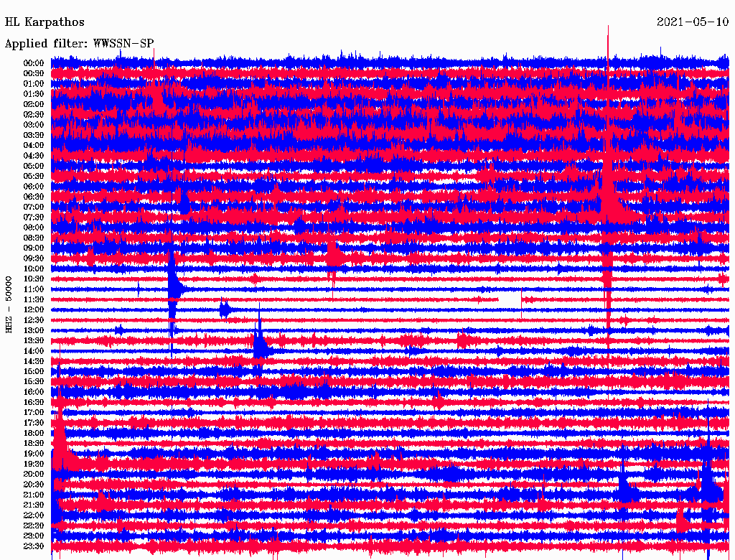The height and width of the screenshot is (560, 735).
Task: Select the 12:30 time label
Action: coord(34,320)
